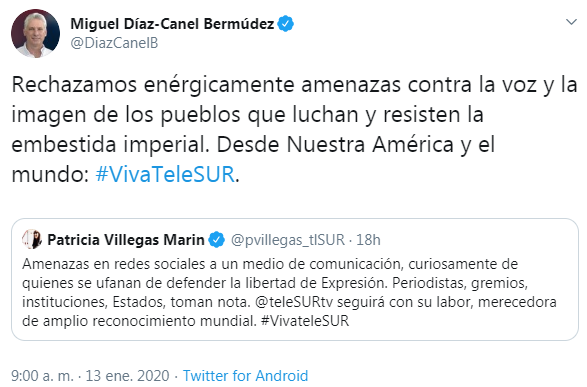Screen dimensions: 587x387
Task: Click the 18h timestamp on quoted tweet
Action: (368, 240)
